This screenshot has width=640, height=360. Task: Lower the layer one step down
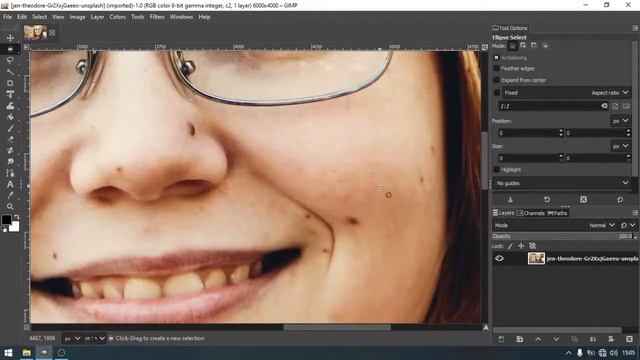click(556, 339)
